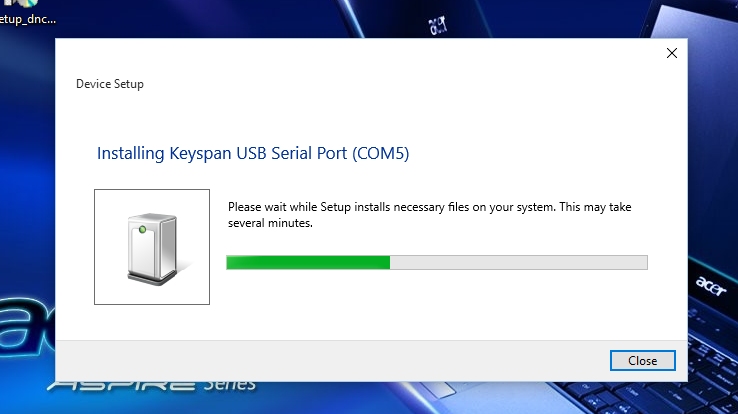Click the white device tower icon
This screenshot has height=414, width=738.
150,246
